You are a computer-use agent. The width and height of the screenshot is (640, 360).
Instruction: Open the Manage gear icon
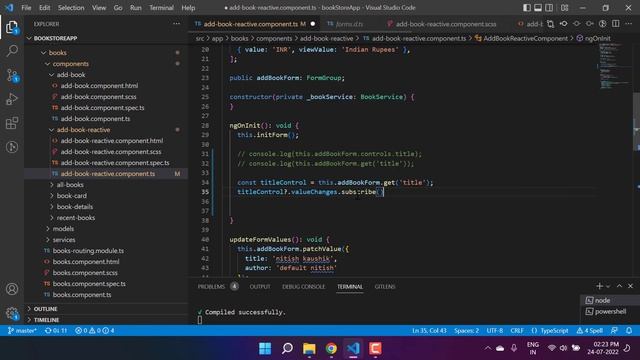coord(12,313)
